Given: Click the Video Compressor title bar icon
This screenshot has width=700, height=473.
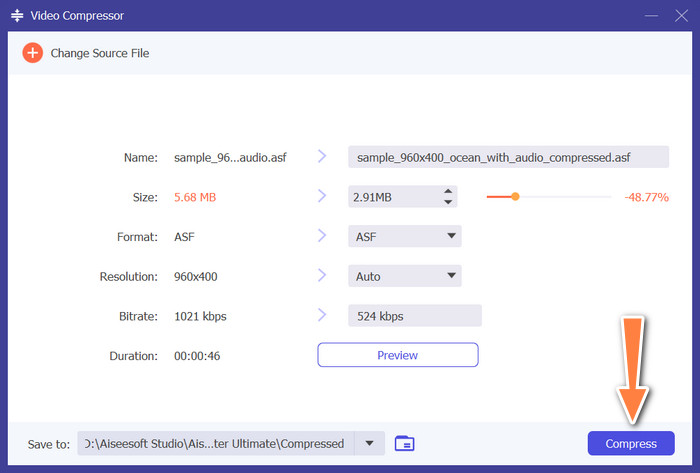Looking at the screenshot, I should pos(17,17).
